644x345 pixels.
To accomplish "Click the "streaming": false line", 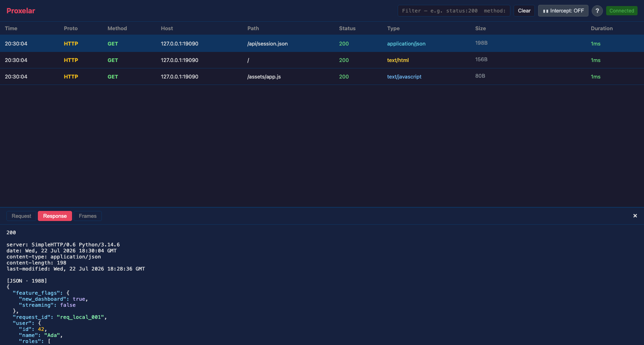I will [x=47, y=305].
